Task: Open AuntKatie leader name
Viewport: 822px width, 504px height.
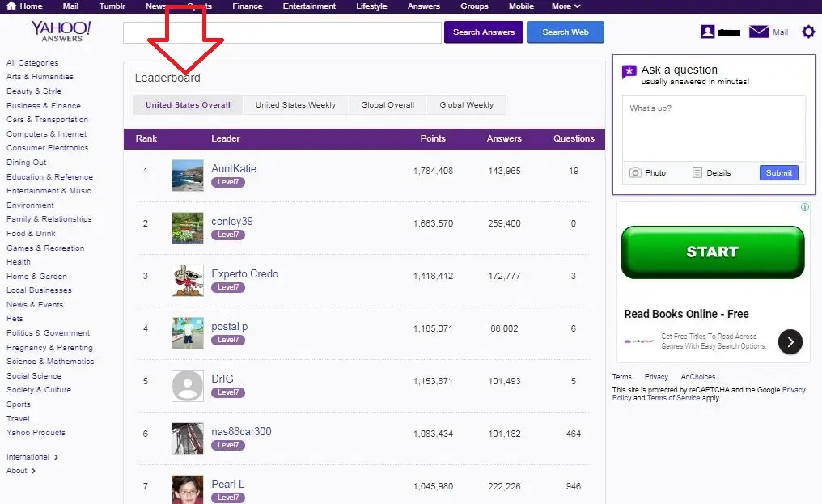Action: (234, 169)
